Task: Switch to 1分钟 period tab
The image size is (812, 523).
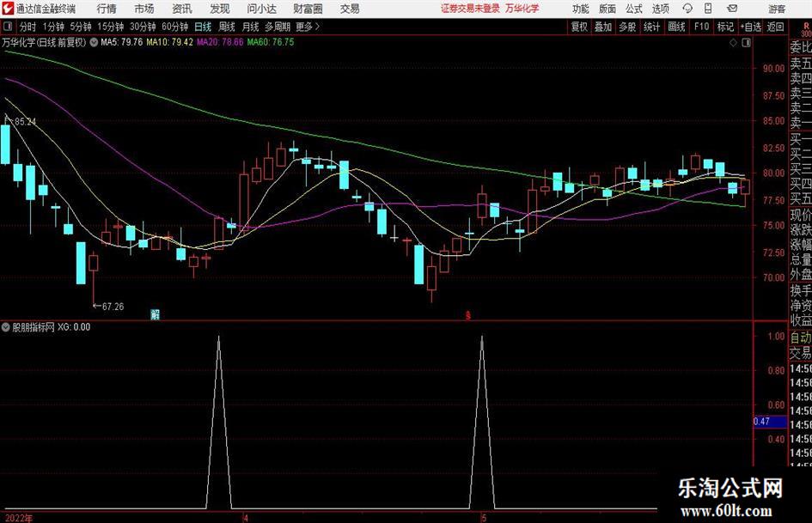Action: point(52,27)
